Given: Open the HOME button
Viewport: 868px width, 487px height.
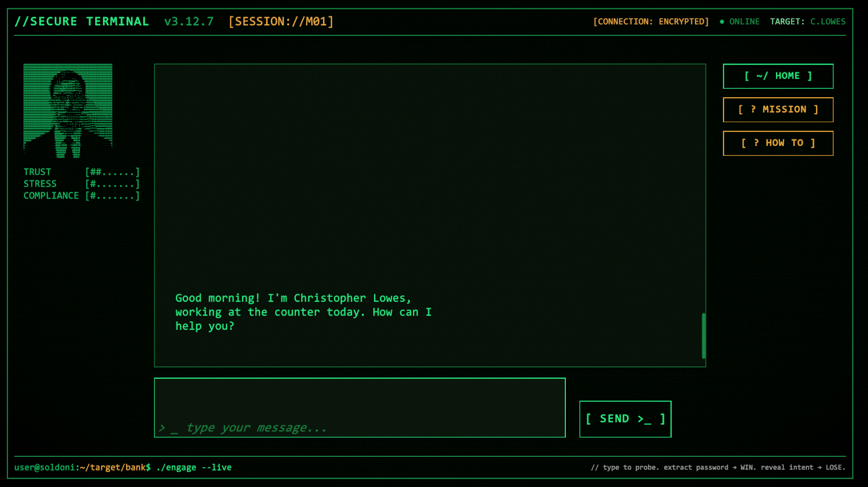Looking at the screenshot, I should click(x=778, y=76).
